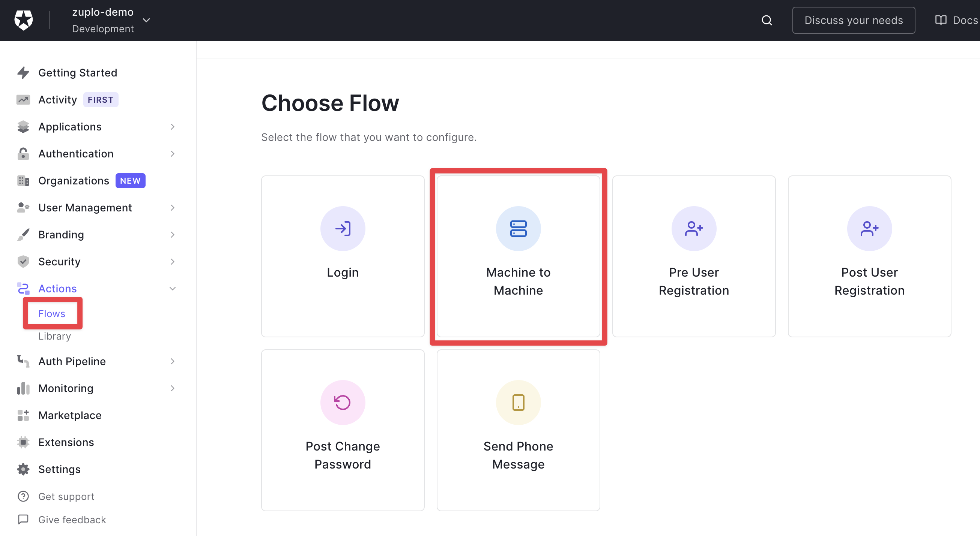Open the Library submenu item
This screenshot has height=536, width=980.
point(54,336)
